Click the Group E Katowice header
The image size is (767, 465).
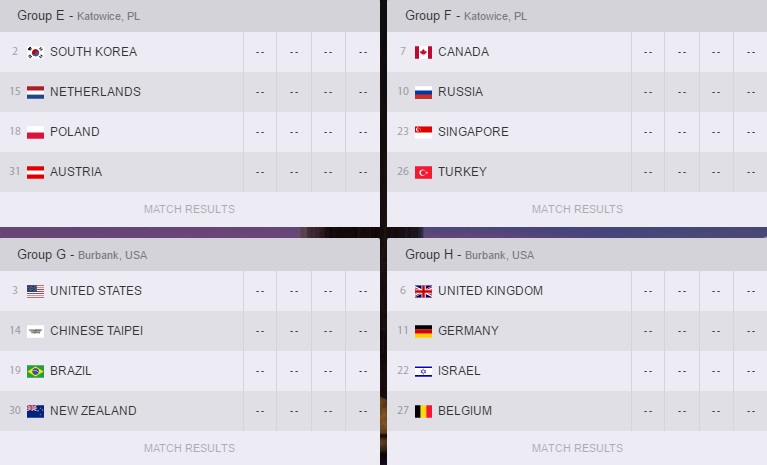(78, 16)
